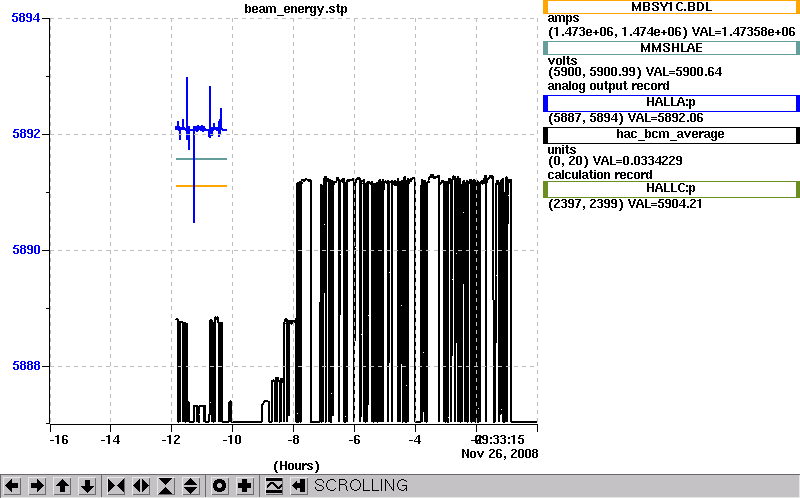The height and width of the screenshot is (498, 800).
Task: Click the -8 hours x-axis label
Action: click(x=293, y=440)
